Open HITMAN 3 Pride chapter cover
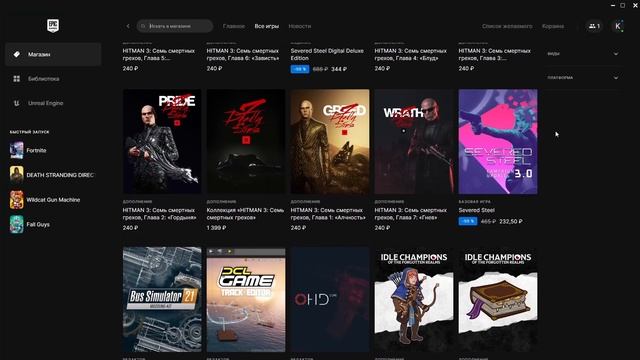The height and width of the screenshot is (360, 640). click(x=162, y=141)
